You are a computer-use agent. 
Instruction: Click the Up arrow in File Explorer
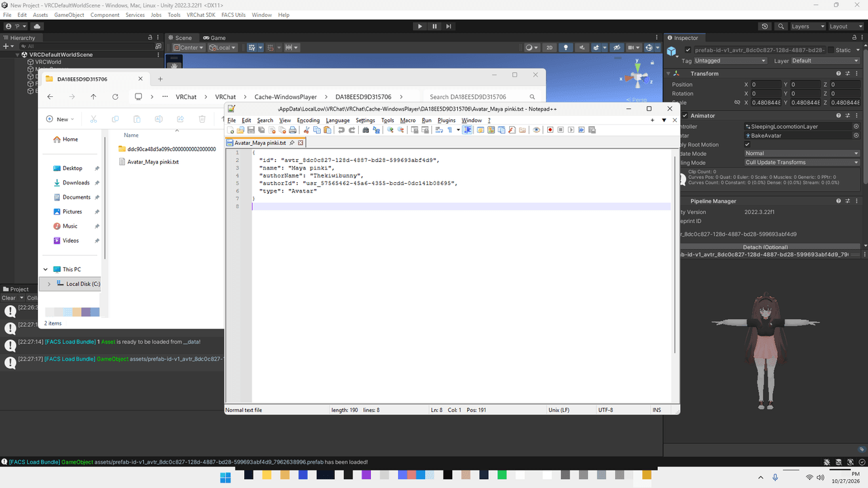(x=94, y=97)
